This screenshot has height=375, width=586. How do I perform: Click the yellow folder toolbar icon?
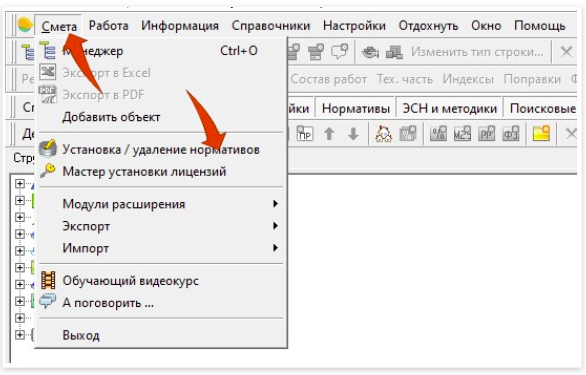pyautogui.click(x=541, y=133)
